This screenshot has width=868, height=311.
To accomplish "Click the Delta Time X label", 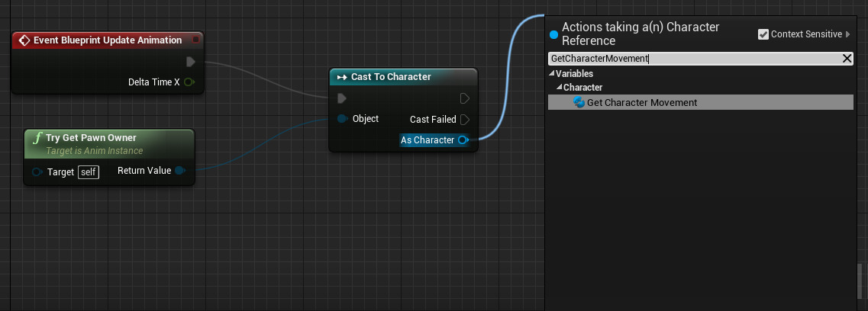I will (x=154, y=82).
